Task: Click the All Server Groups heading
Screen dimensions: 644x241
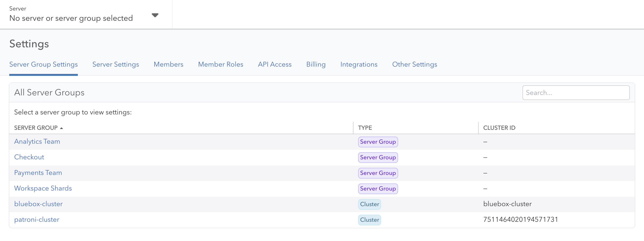Action: [49, 92]
